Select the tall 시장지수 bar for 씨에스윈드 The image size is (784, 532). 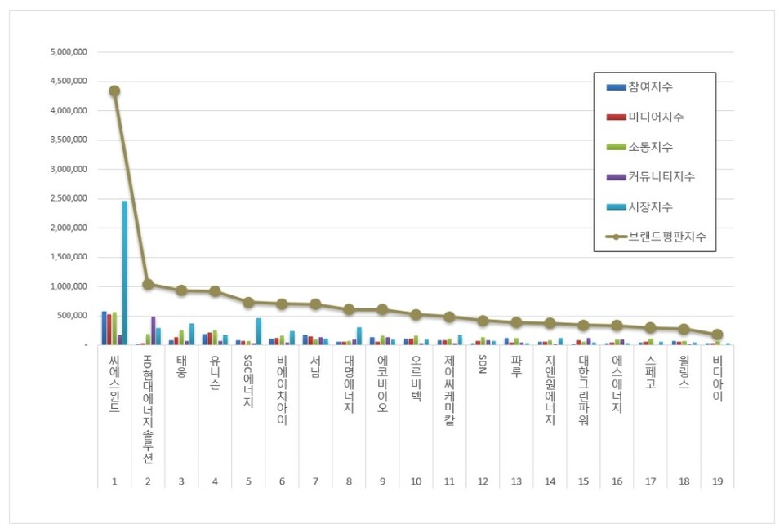coord(125,273)
